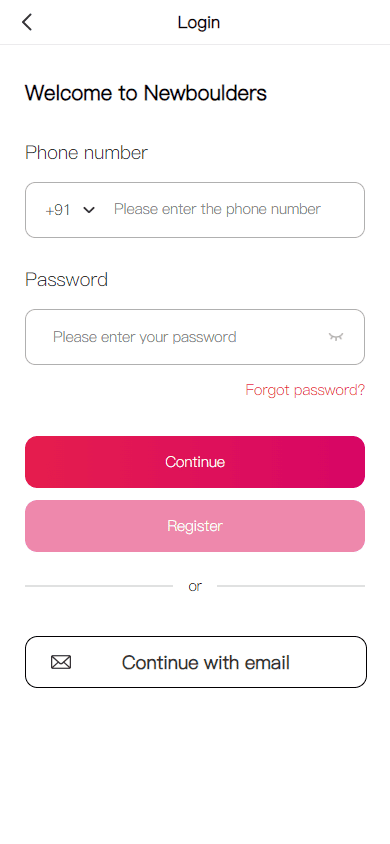This screenshot has width=390, height=844.
Task: Choose Continue with email
Action: tap(196, 662)
